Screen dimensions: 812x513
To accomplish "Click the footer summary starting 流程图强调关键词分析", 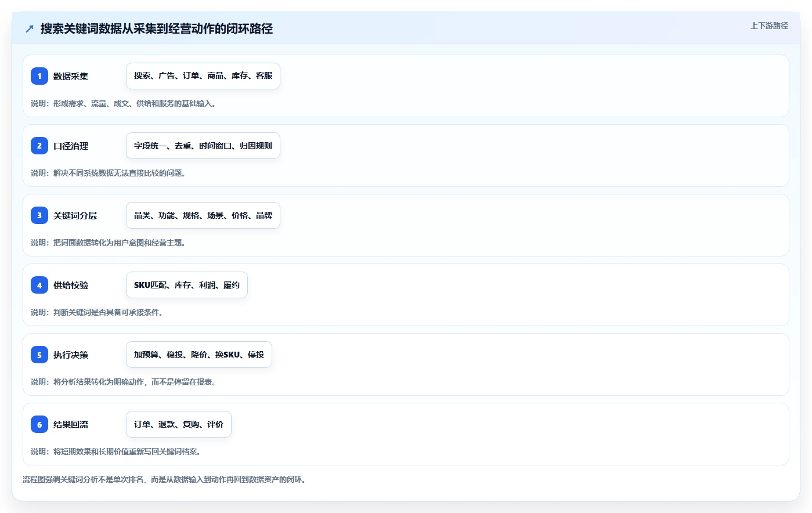I will pos(164,479).
